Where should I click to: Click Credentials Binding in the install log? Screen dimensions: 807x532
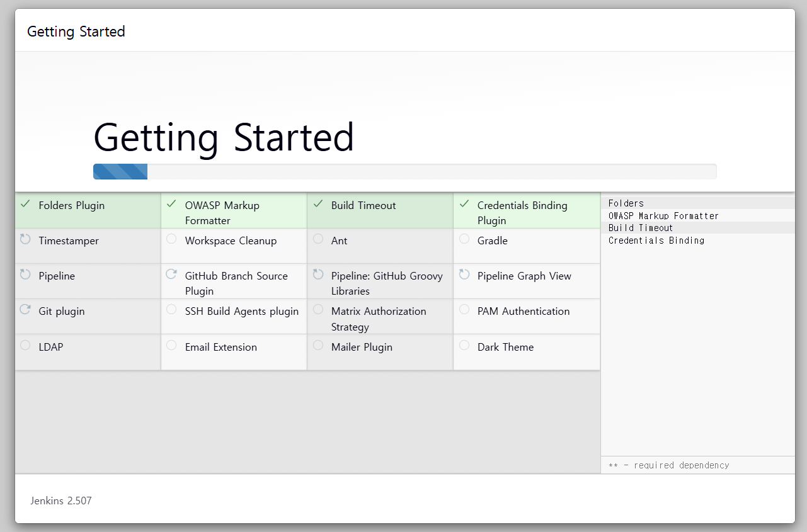[x=656, y=240]
